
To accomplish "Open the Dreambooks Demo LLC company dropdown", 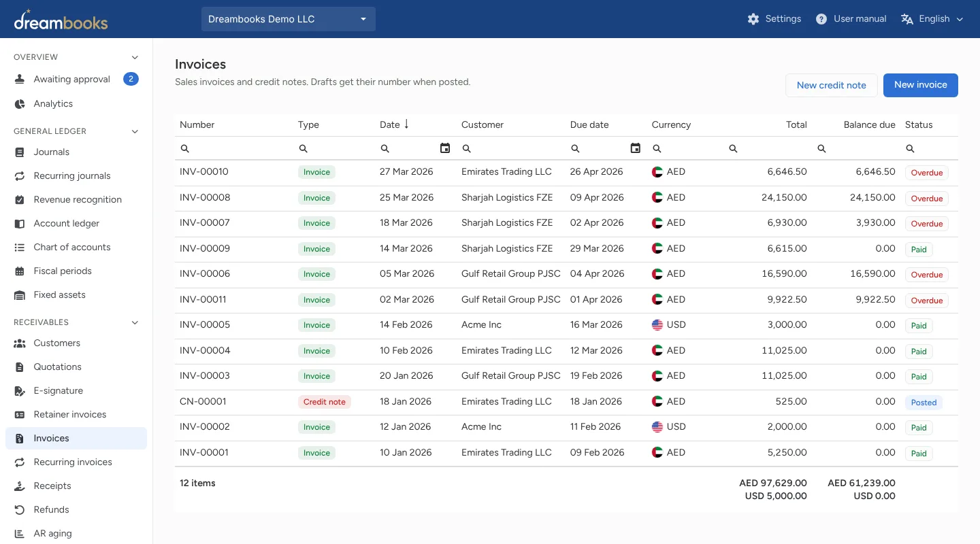I will [289, 19].
